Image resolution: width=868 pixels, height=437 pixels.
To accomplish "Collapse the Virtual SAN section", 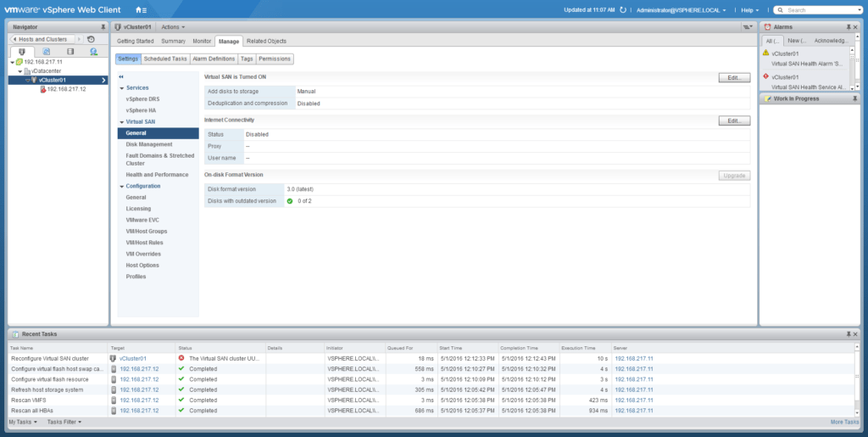I will pyautogui.click(x=121, y=122).
